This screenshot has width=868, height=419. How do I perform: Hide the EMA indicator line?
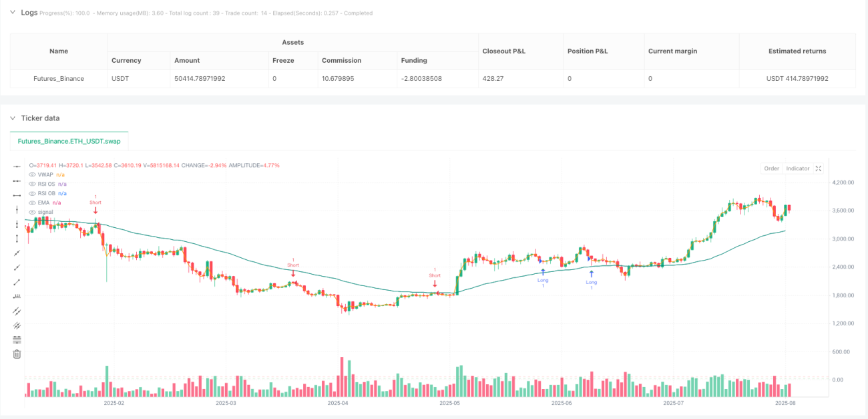pyautogui.click(x=32, y=202)
